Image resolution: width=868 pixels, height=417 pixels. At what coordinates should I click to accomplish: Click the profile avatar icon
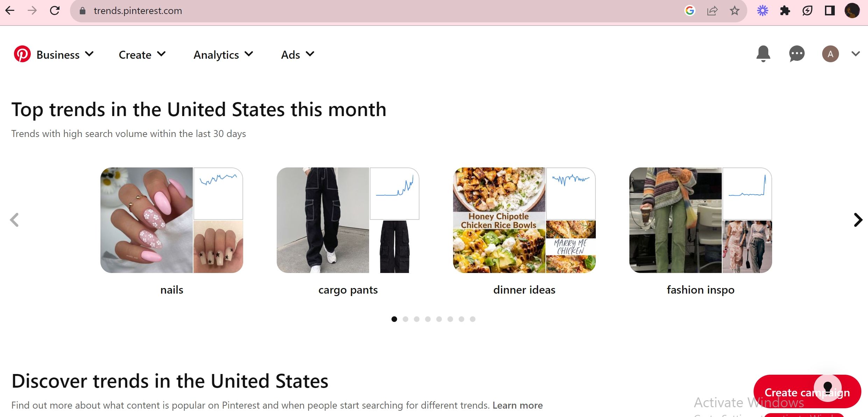(x=831, y=54)
